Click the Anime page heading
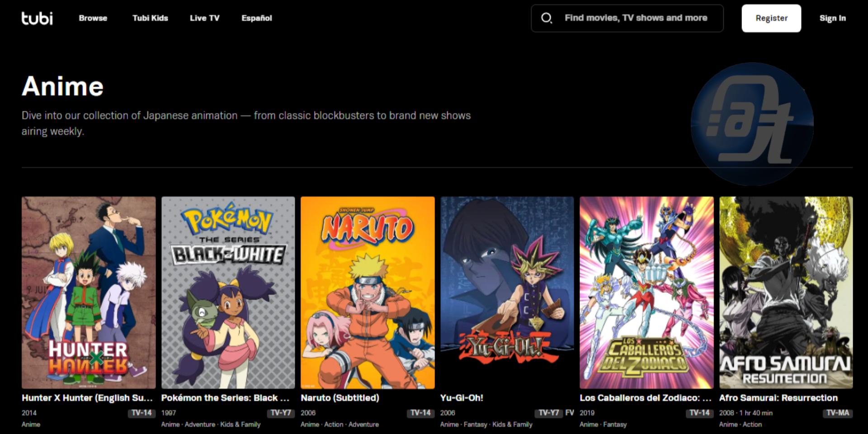This screenshot has height=434, width=868. [63, 86]
